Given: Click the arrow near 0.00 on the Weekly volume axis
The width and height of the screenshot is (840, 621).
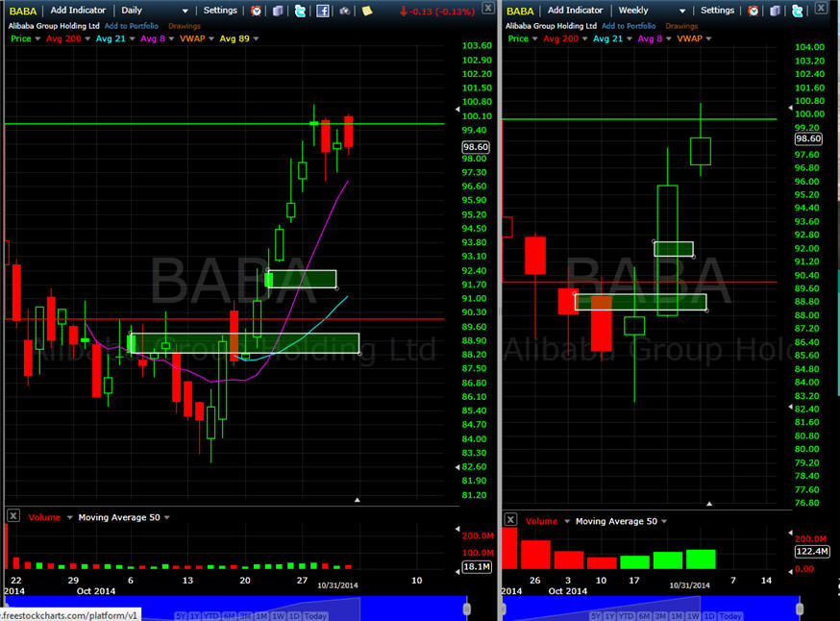Looking at the screenshot, I should click(x=790, y=572).
